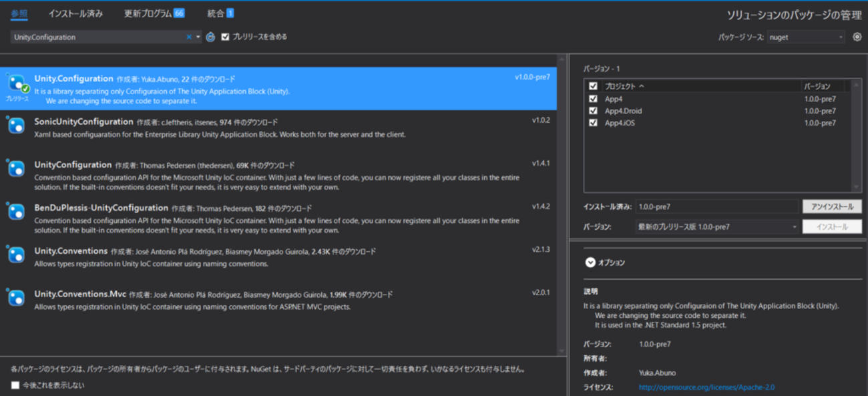
Task: Click the package list vertical scrollbar
Action: tap(562, 205)
